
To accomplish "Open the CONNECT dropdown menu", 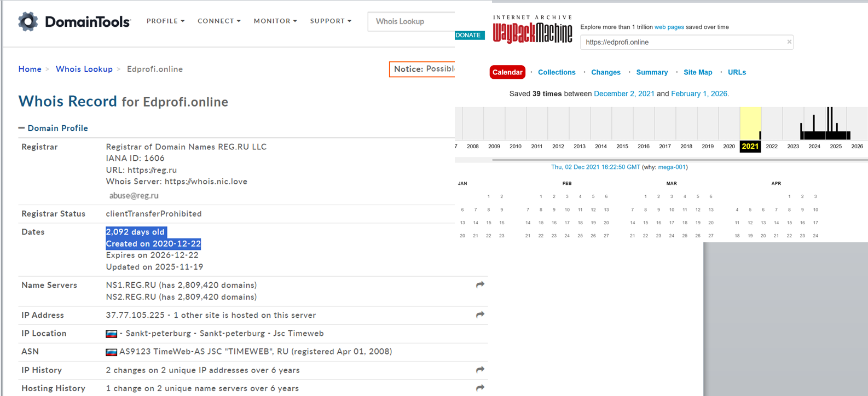I will coord(219,21).
